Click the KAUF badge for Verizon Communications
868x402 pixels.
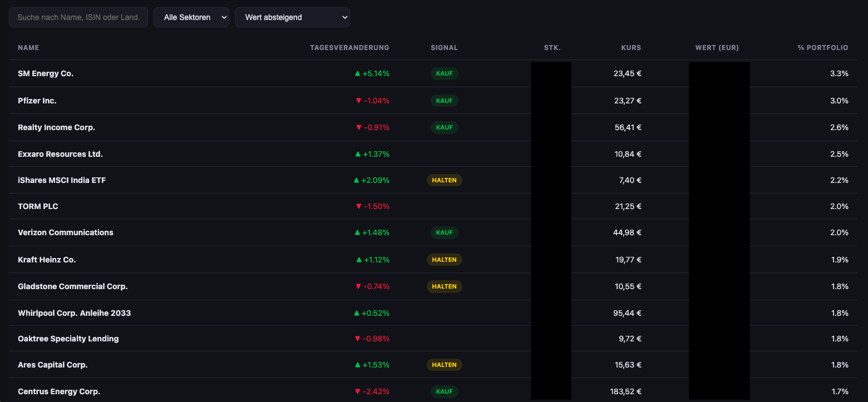444,232
